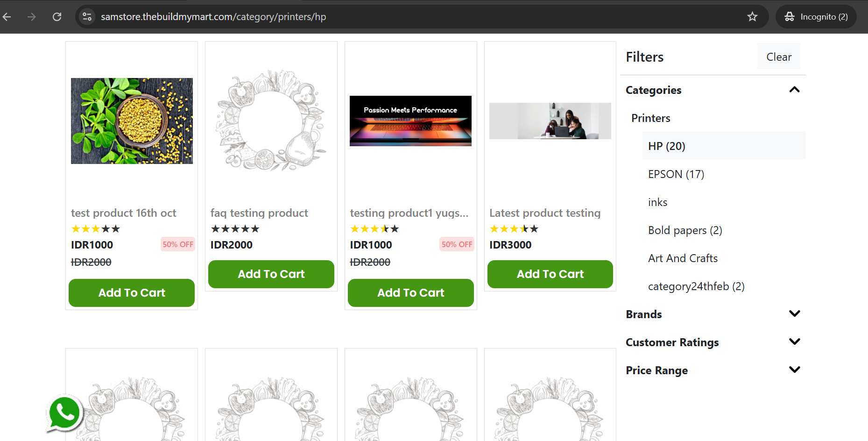
Task: Clear all applied filters
Action: 779,57
